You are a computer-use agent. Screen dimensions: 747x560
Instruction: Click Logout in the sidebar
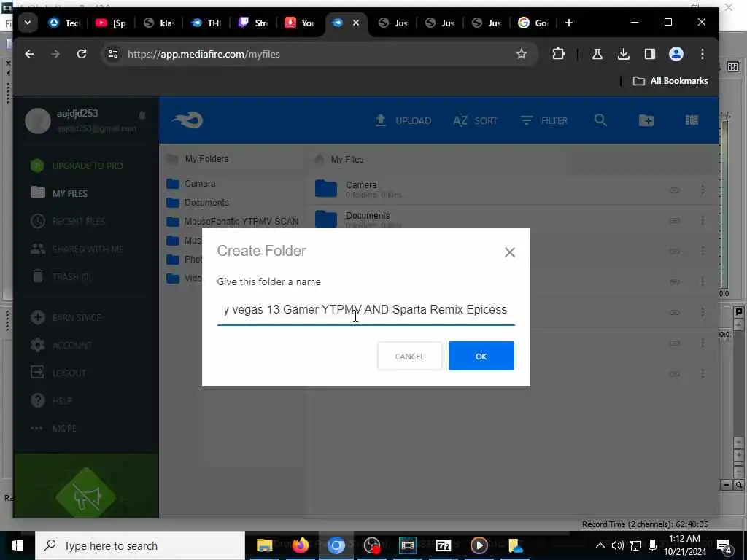pyautogui.click(x=58, y=373)
